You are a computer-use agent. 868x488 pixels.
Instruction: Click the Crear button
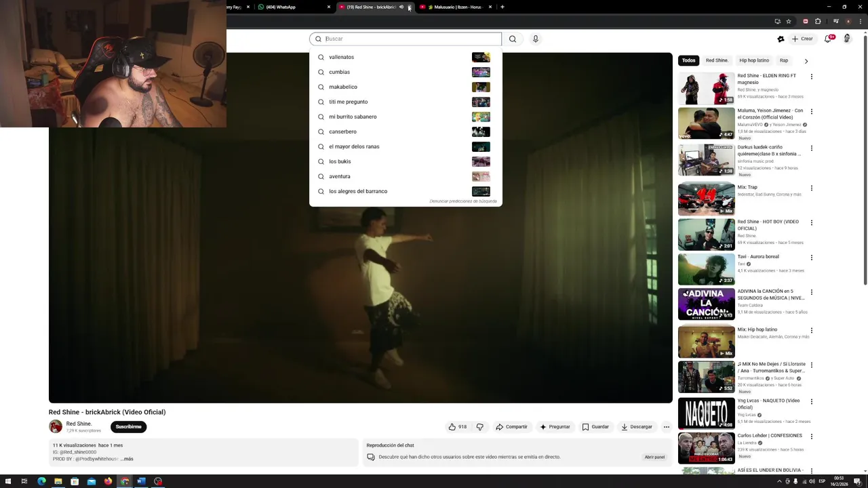coord(802,39)
